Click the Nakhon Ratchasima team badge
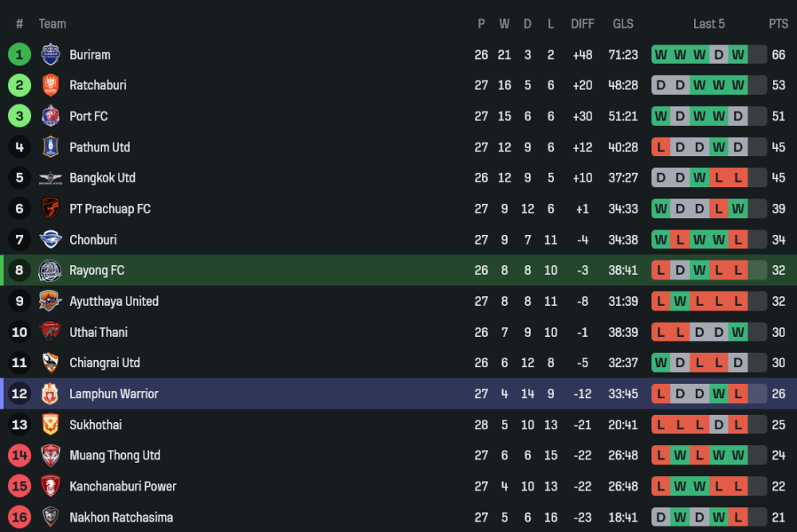The height and width of the screenshot is (532, 797). [x=50, y=517]
